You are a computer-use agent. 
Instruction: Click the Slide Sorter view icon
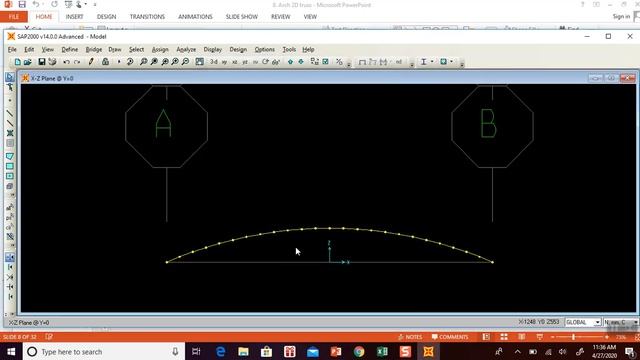[x=504, y=337]
